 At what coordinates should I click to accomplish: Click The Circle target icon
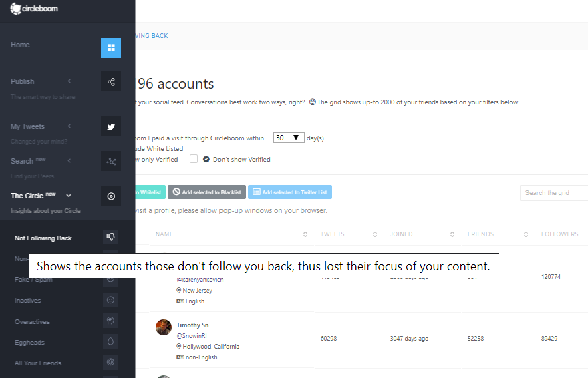pos(111,196)
